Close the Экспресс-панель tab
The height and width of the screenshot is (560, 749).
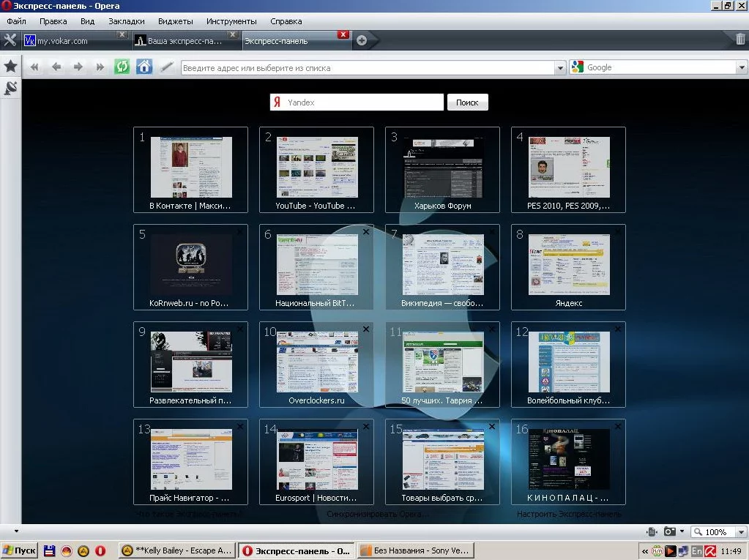(x=343, y=34)
